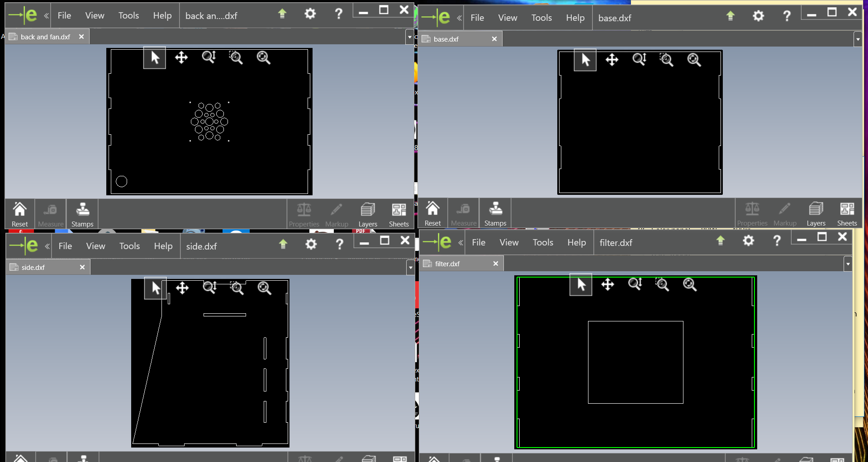This screenshot has width=868, height=462.
Task: Open Properties panel in back and fan.dxf window
Action: [304, 214]
